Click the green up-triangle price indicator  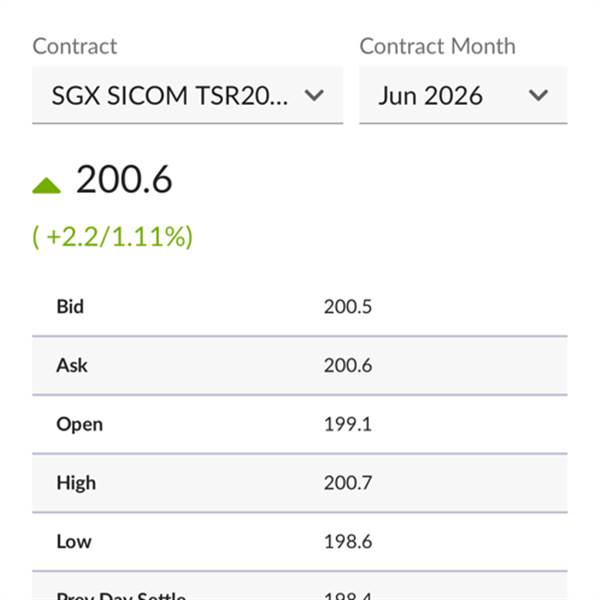point(47,185)
